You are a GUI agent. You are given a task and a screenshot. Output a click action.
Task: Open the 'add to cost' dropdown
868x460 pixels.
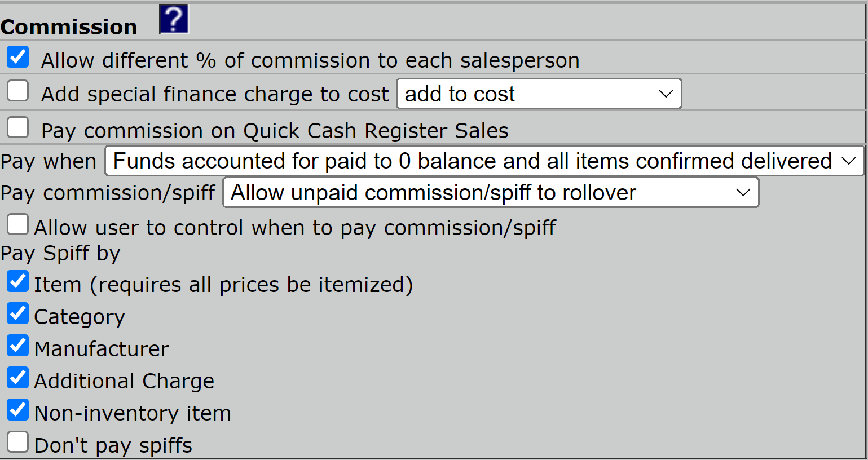pyautogui.click(x=539, y=94)
